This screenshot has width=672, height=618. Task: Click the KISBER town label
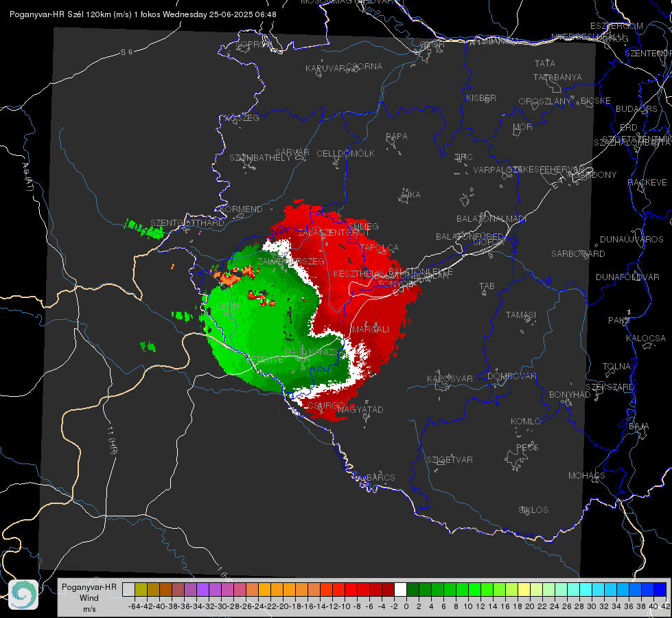click(481, 98)
